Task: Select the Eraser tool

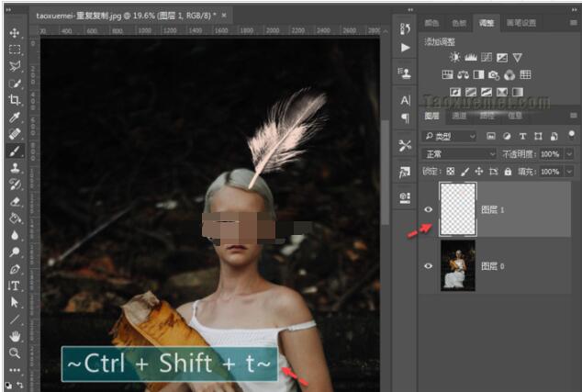Action: pos(15,201)
